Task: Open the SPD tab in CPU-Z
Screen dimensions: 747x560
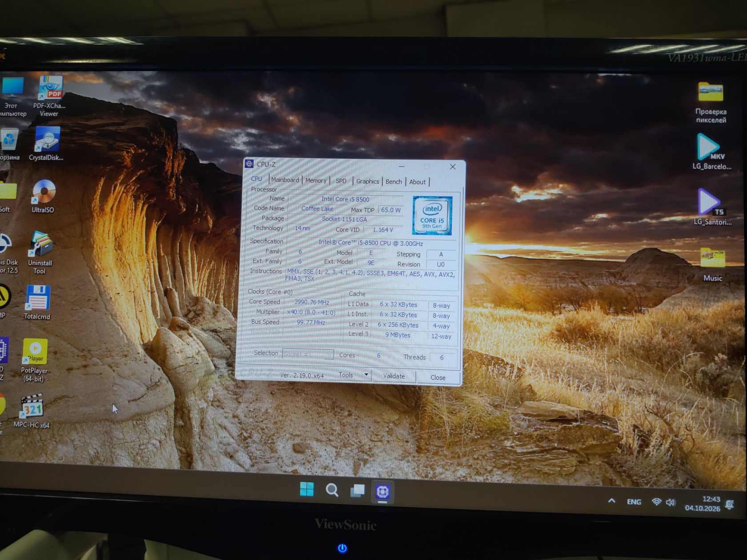Action: pyautogui.click(x=341, y=180)
